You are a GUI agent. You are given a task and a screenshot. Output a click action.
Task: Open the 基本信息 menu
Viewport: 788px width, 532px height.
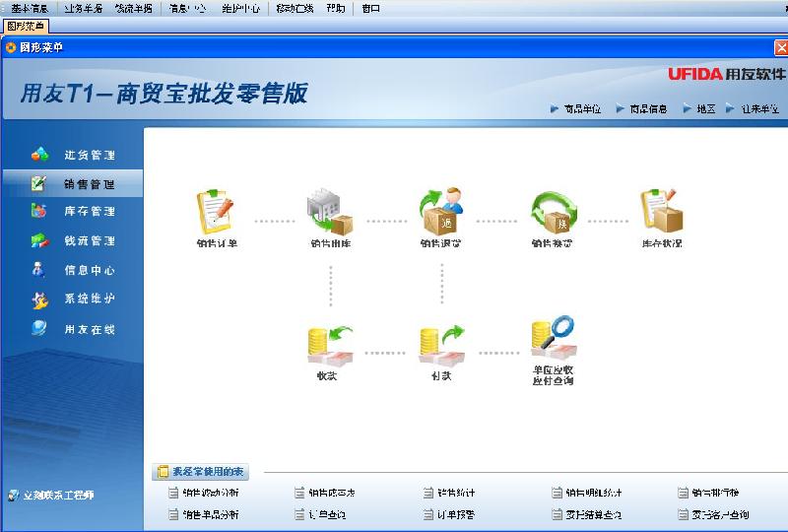pos(30,9)
